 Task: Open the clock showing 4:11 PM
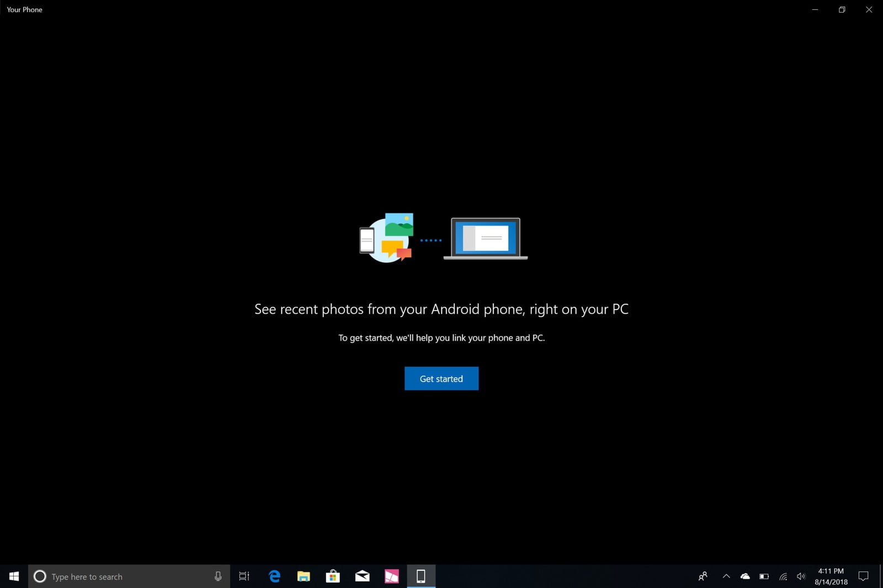[x=831, y=576]
